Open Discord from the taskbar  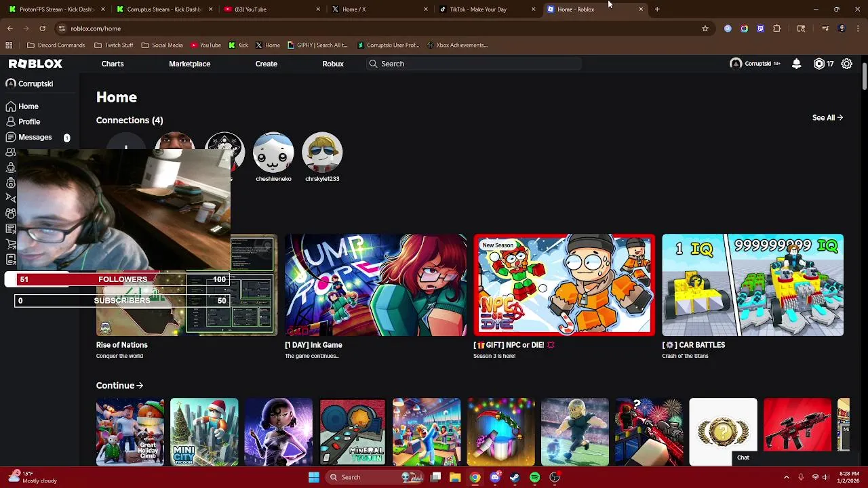point(495,477)
